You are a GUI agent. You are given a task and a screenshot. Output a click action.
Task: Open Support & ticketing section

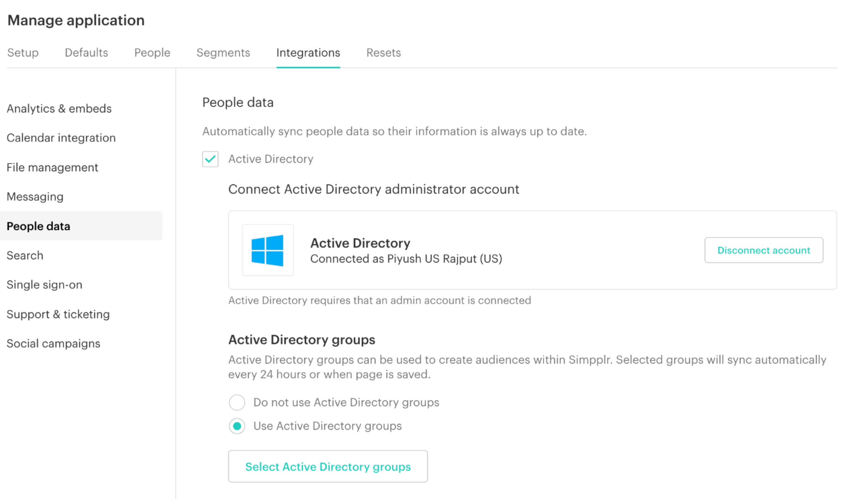point(58,314)
